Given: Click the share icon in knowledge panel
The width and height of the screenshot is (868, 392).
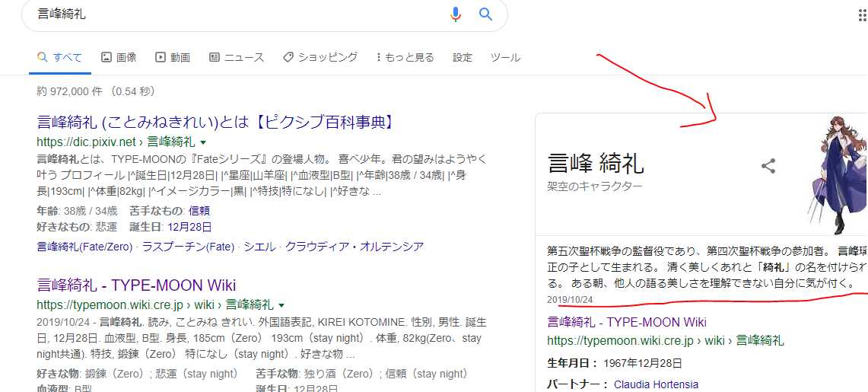Looking at the screenshot, I should coord(768,166).
